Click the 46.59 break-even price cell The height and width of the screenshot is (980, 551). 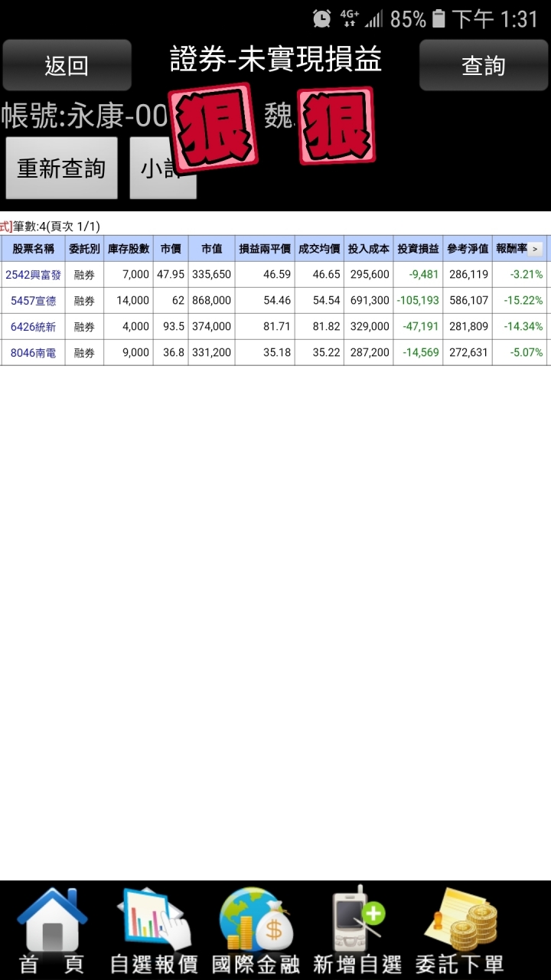click(265, 274)
